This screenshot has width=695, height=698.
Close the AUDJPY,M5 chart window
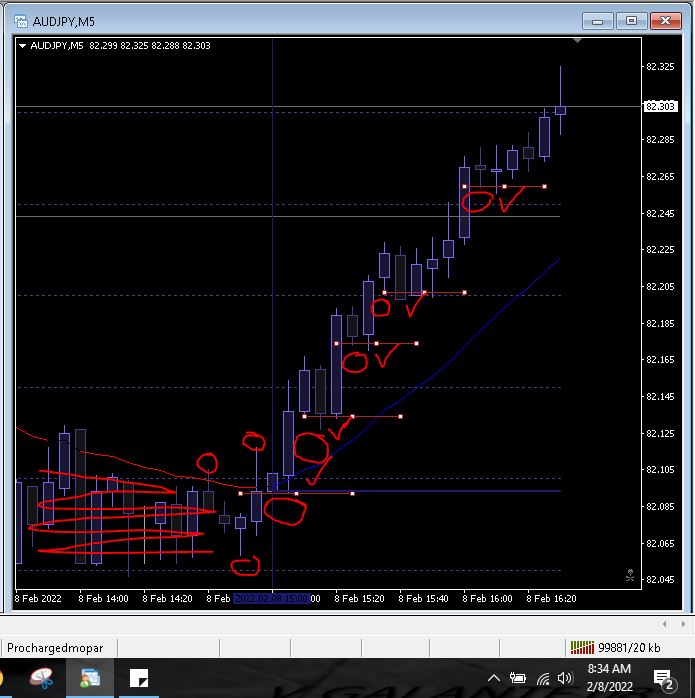[665, 21]
